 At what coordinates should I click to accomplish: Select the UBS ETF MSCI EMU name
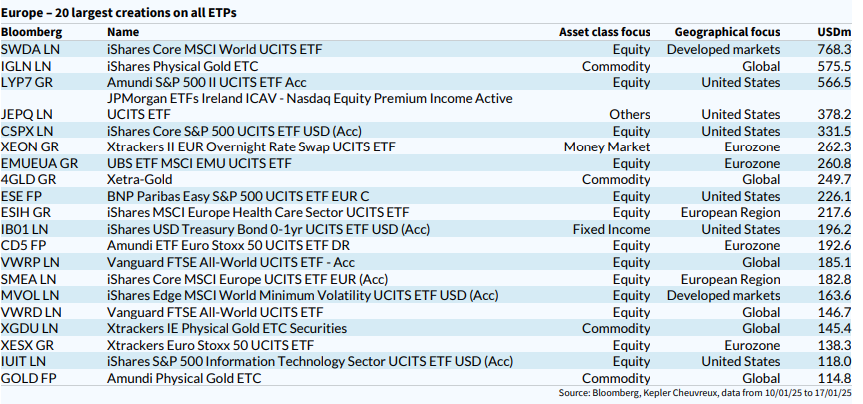[x=198, y=163]
